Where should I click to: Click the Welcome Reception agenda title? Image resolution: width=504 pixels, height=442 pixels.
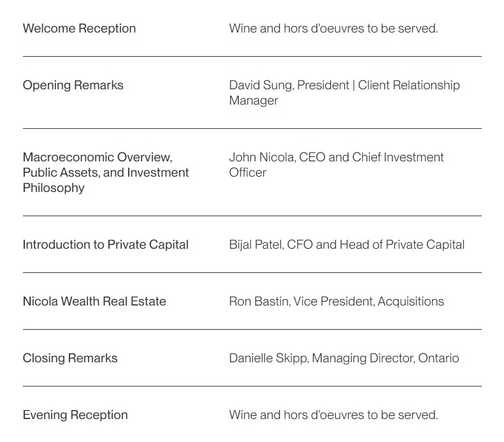[79, 29]
